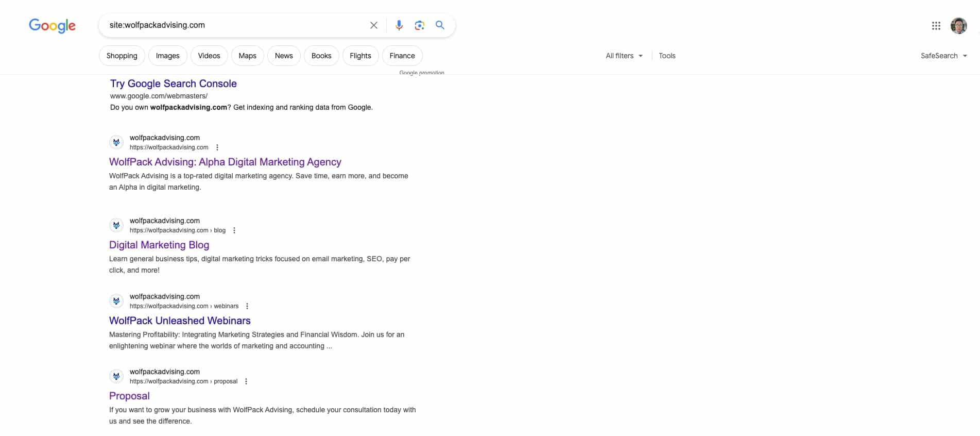The image size is (980, 436).
Task: Open WolfPack Advising: Alpha Digital Marketing Agency result
Action: coord(225,162)
